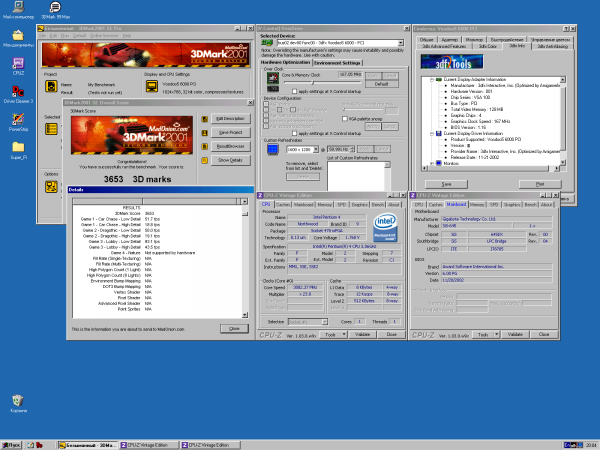This screenshot has height=450, width=600.
Task: Toggle the VGA palette snoop checkbox
Action: tap(344, 119)
